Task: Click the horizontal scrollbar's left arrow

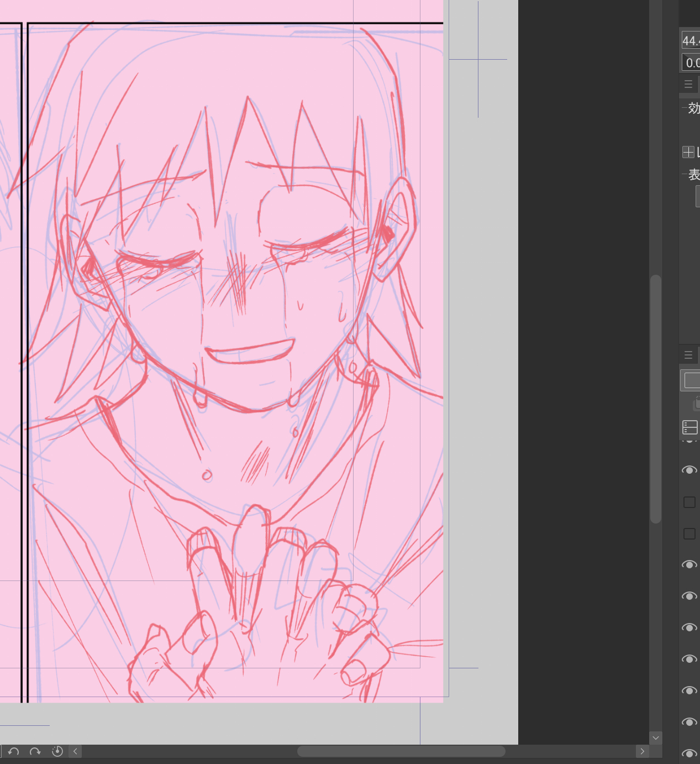Action: pos(75,751)
